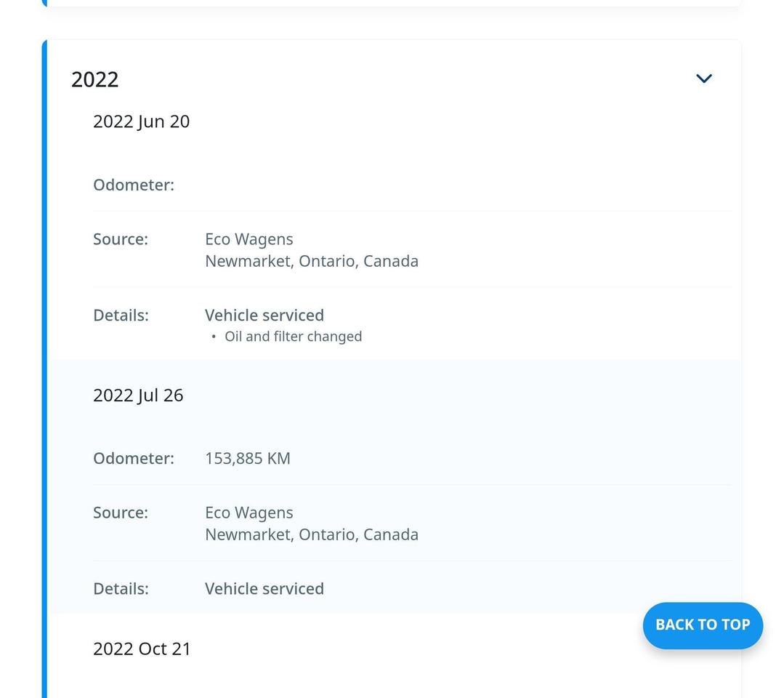Click the 2022 year heading
Viewport: 784px width, 698px height.
coord(95,79)
